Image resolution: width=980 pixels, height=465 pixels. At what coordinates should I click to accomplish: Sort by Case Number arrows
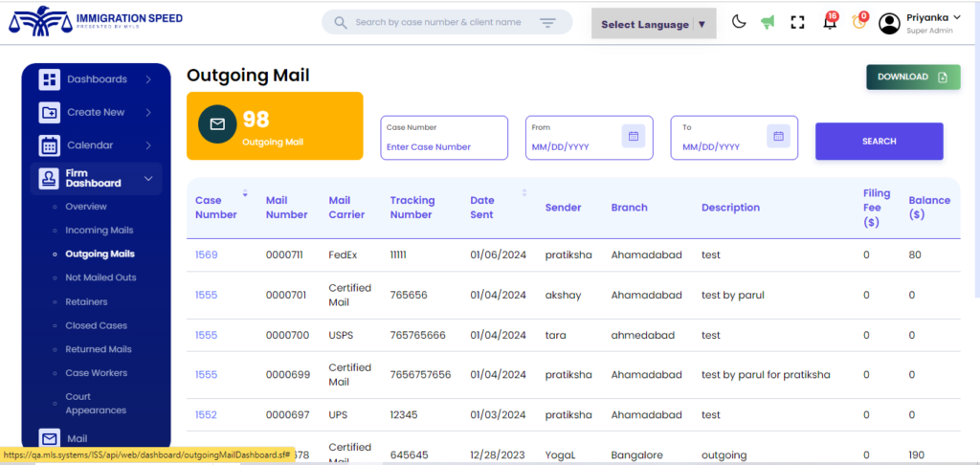(245, 193)
